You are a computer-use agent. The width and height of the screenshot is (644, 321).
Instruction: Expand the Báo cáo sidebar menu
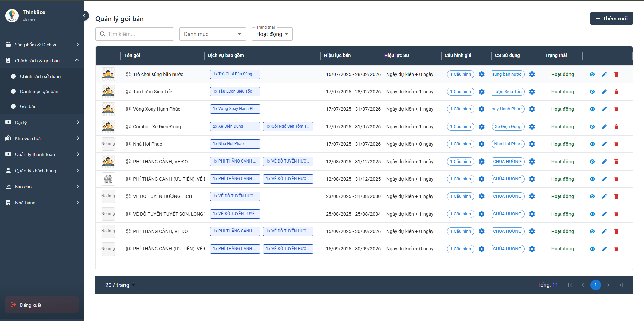pos(42,187)
